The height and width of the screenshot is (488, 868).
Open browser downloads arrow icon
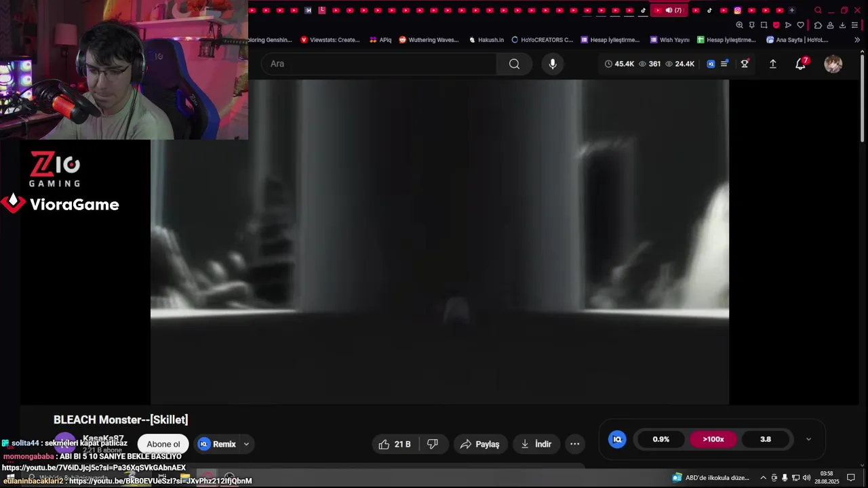point(842,25)
